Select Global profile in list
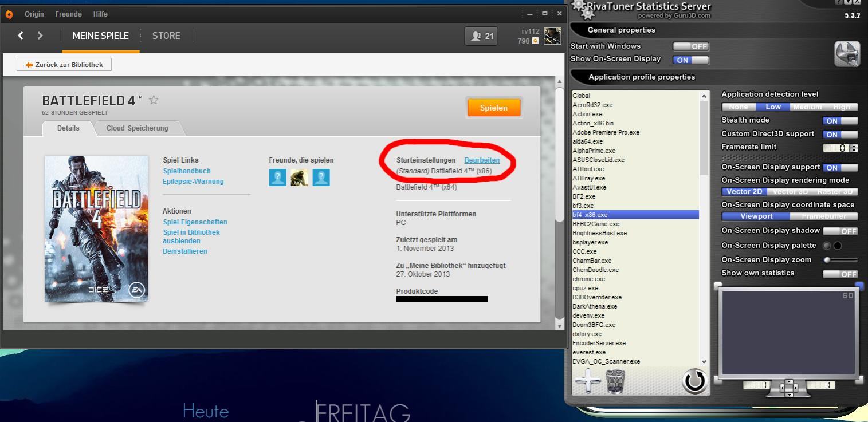This screenshot has width=868, height=422. pyautogui.click(x=635, y=96)
